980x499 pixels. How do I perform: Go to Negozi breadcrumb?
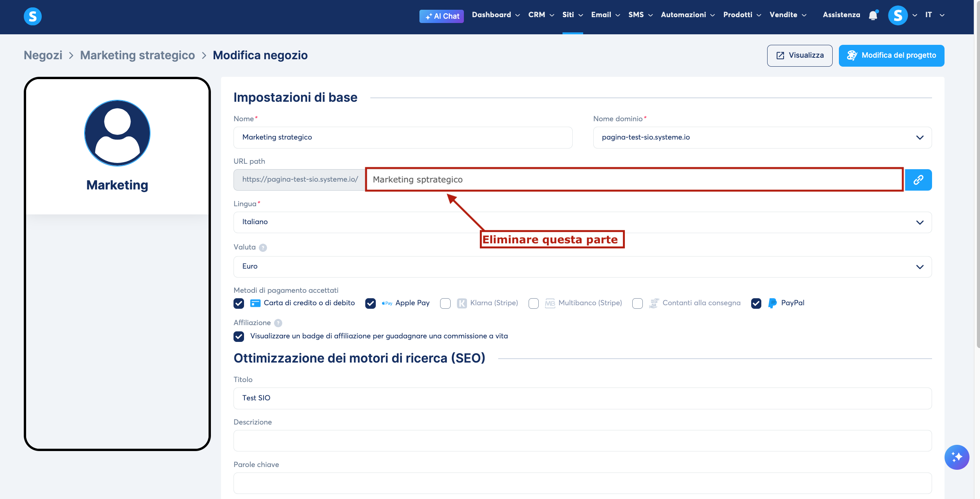(x=43, y=55)
